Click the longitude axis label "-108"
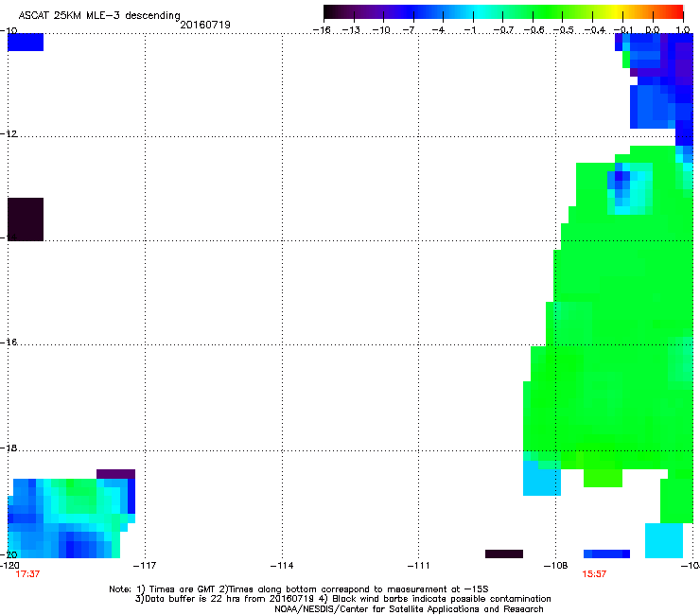Viewport: 700px width, 615px height. coord(556,566)
